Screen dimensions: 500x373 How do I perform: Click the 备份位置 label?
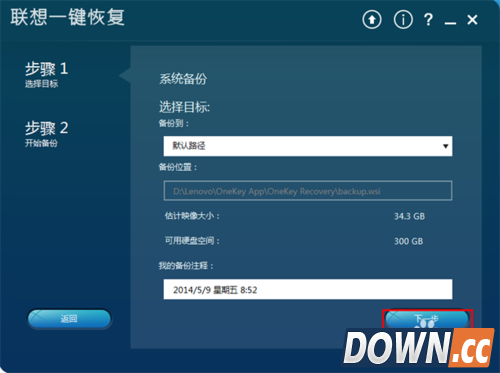[x=178, y=167]
